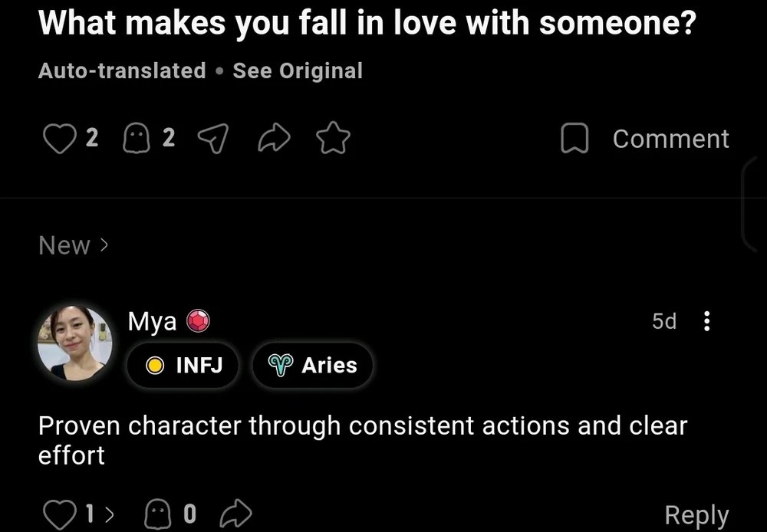
Task: Tap the red gem badge beside Mya
Action: coord(198,322)
